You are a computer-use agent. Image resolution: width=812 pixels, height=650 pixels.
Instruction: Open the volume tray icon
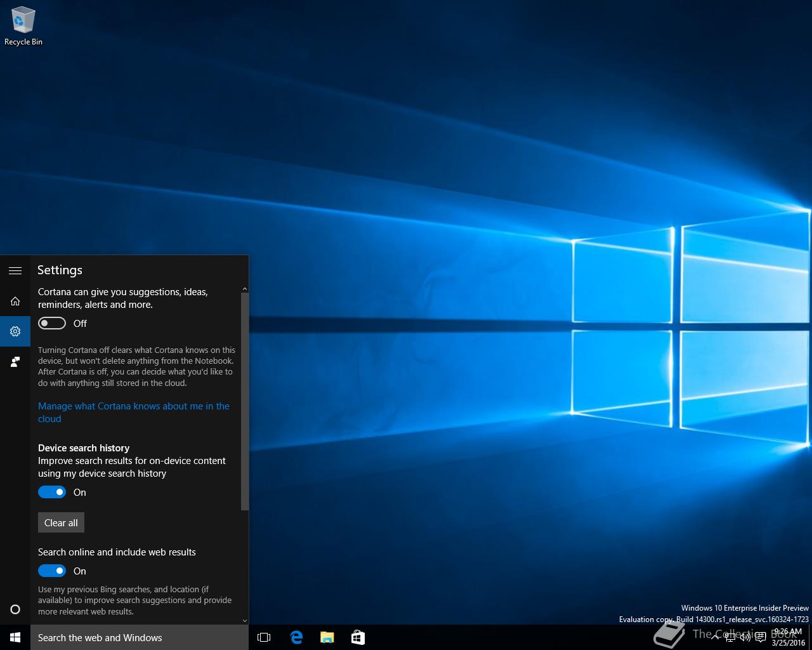click(x=745, y=637)
